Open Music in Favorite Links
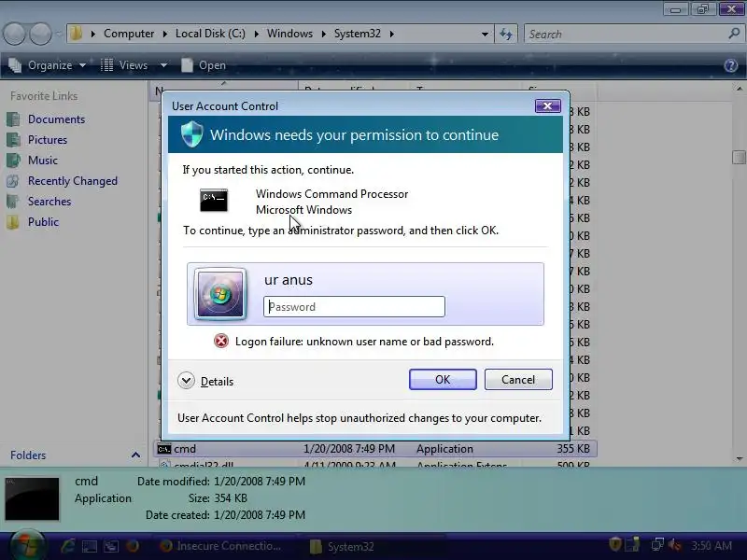The image size is (747, 560). (x=42, y=160)
